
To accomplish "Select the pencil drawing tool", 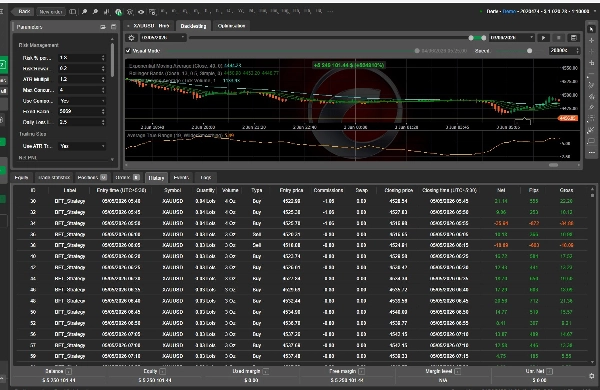I will point(591,108).
